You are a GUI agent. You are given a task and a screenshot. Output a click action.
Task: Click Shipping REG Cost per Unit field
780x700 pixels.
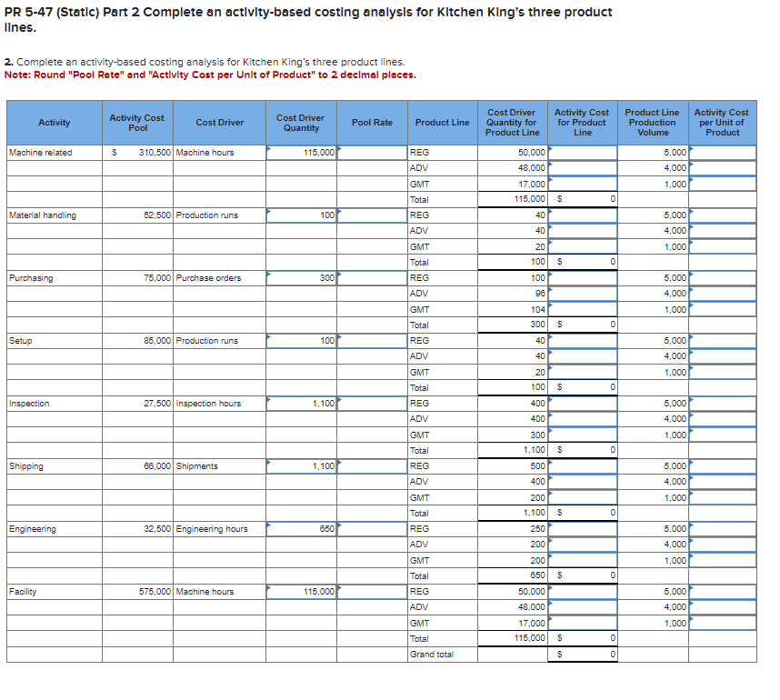(723, 466)
